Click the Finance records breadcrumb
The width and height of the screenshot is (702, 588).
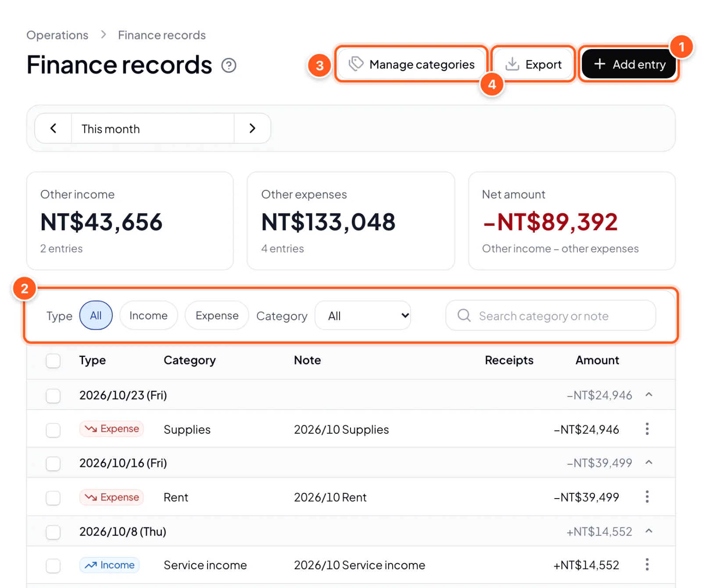click(162, 35)
